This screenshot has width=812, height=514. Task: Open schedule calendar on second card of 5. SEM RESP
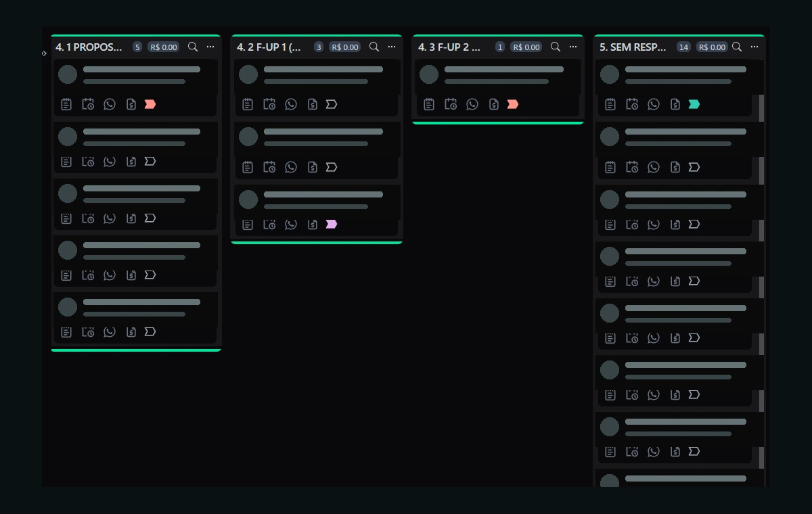[x=632, y=167]
